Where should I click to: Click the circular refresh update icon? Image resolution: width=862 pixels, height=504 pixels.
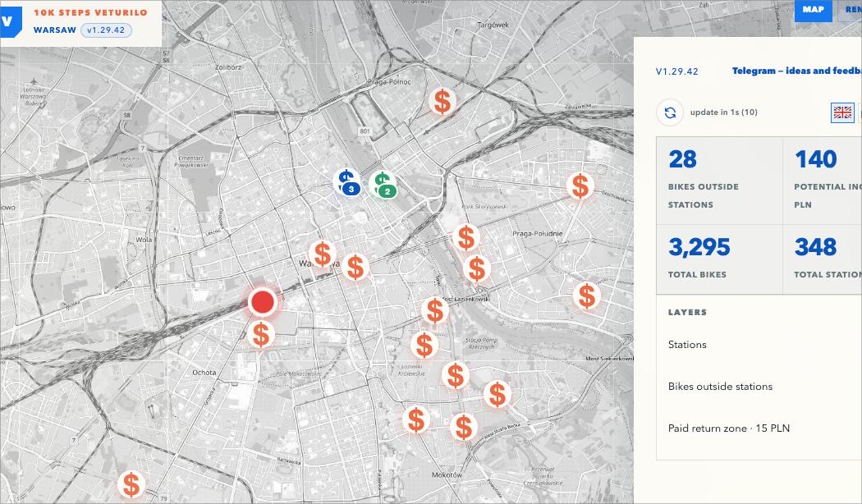pyautogui.click(x=670, y=112)
